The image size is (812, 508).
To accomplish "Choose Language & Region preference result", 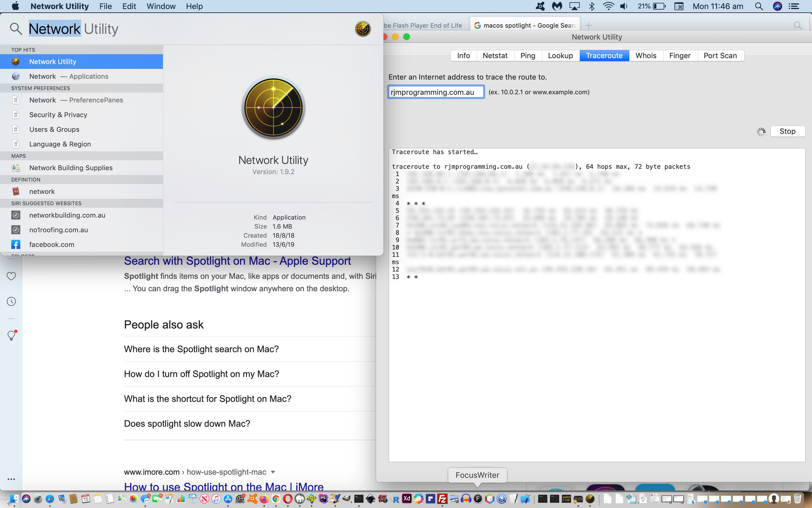I will coord(81,144).
